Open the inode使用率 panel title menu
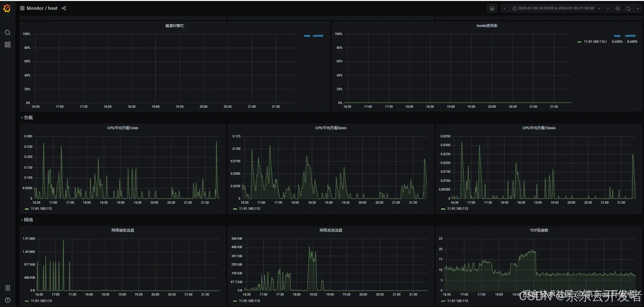Screen dimensions: 644x307 click(487, 26)
